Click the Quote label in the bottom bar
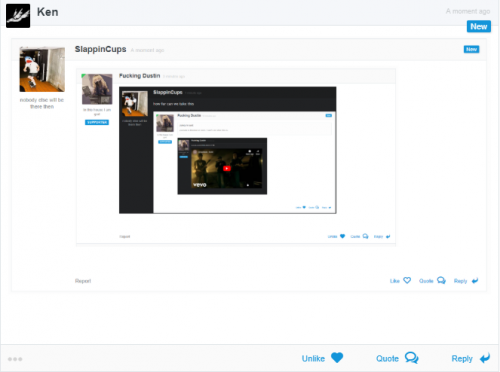Screen dimensions: 500x372 pos(387,359)
